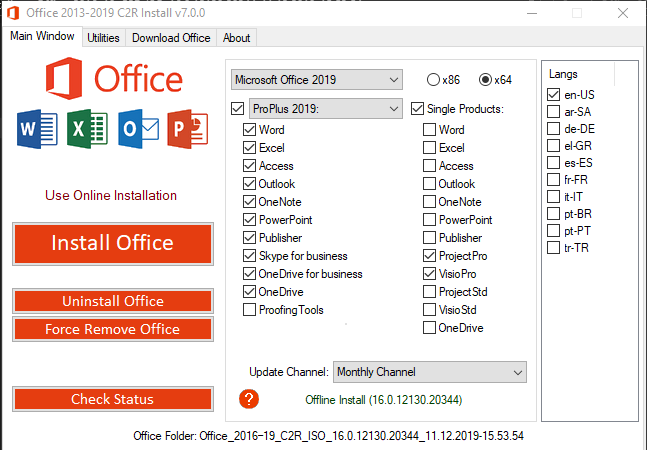Uncheck Publisher under ProPlus 2019
The image size is (647, 450).
(x=250, y=238)
